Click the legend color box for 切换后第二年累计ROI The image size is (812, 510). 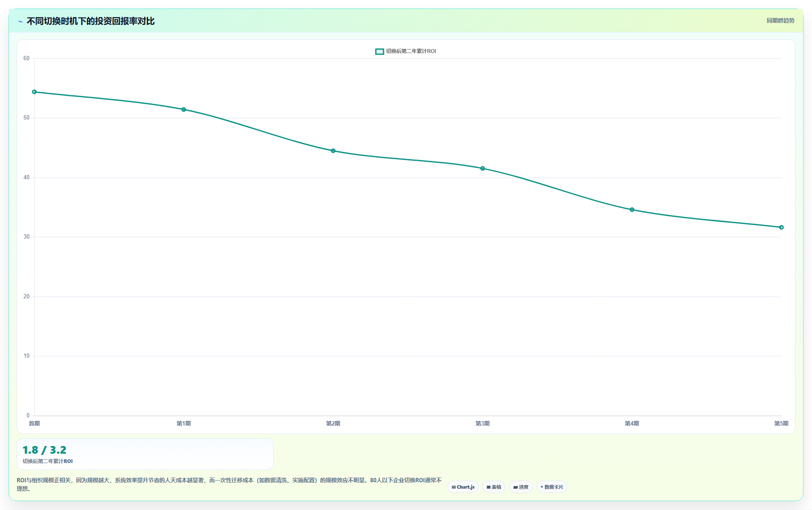[x=379, y=51]
